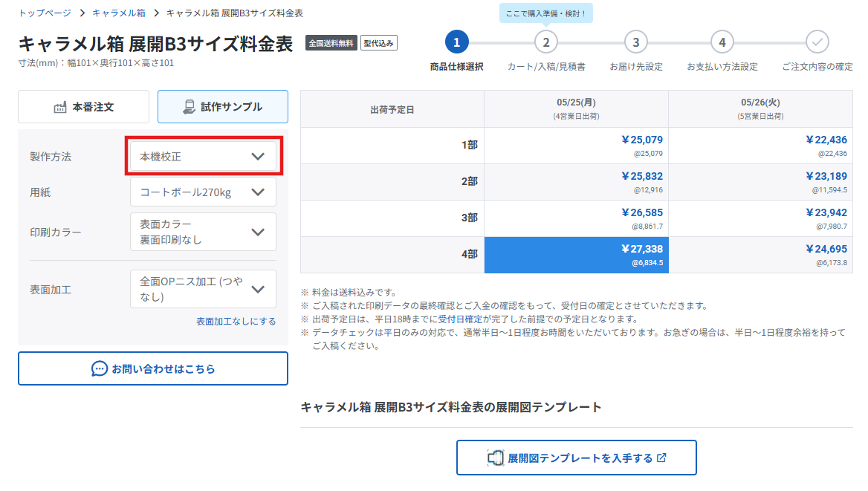
Task: Click the 1部 row label
Action: pos(392,146)
